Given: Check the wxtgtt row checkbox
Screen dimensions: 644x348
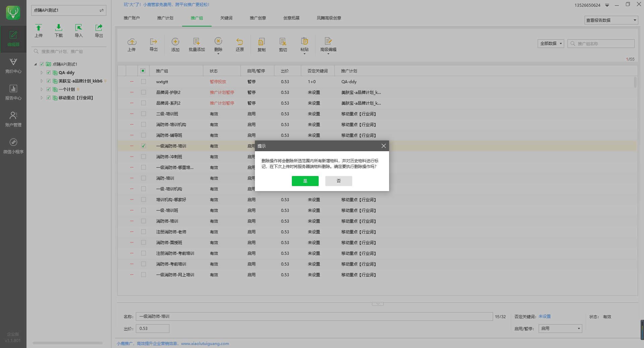Looking at the screenshot, I should click(144, 81).
